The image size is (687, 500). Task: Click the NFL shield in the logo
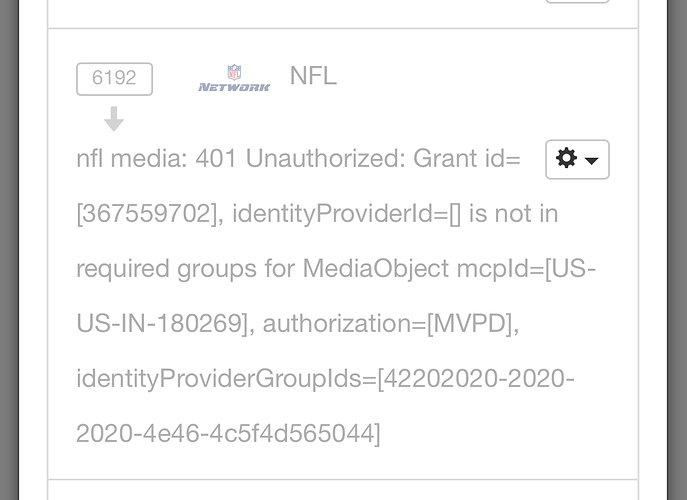coord(234,72)
